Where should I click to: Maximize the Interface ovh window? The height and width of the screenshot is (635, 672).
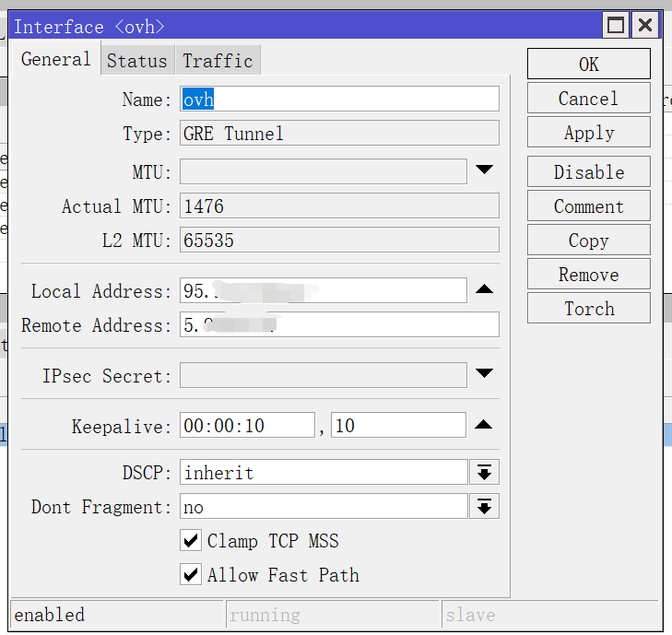click(616, 25)
